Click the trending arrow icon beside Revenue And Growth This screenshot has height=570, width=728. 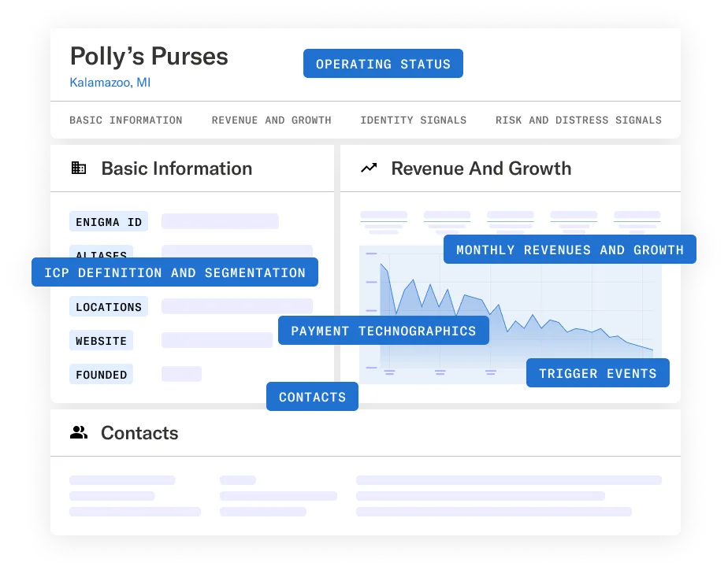(369, 168)
